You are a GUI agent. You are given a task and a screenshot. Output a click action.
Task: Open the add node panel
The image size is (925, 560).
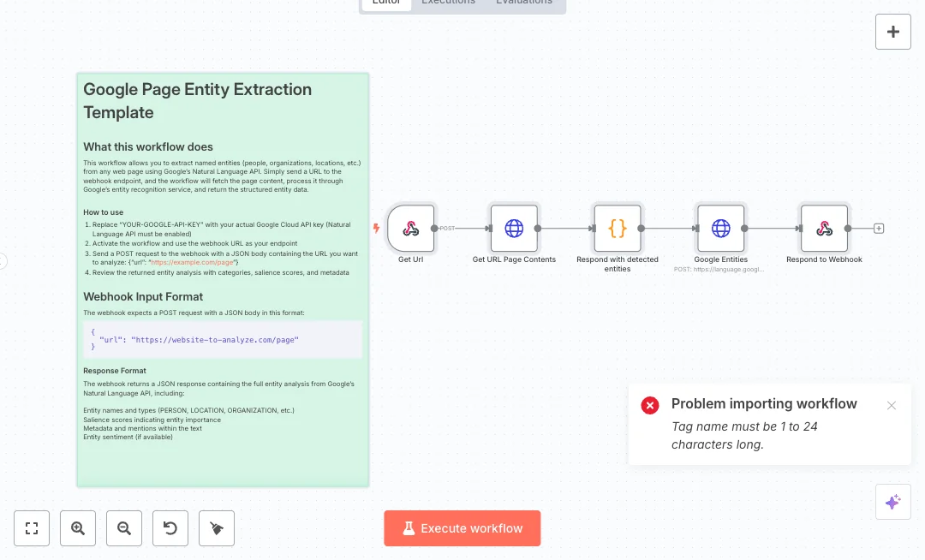pos(892,32)
